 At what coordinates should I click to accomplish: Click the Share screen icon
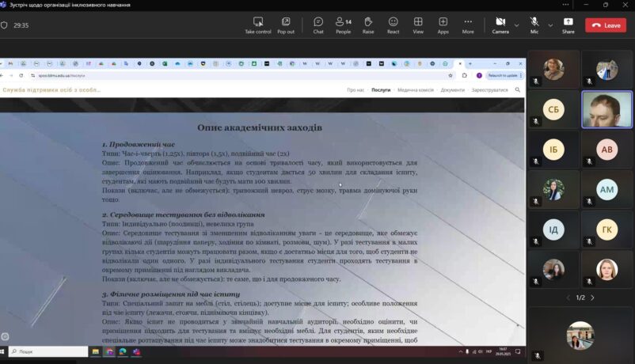tap(568, 25)
